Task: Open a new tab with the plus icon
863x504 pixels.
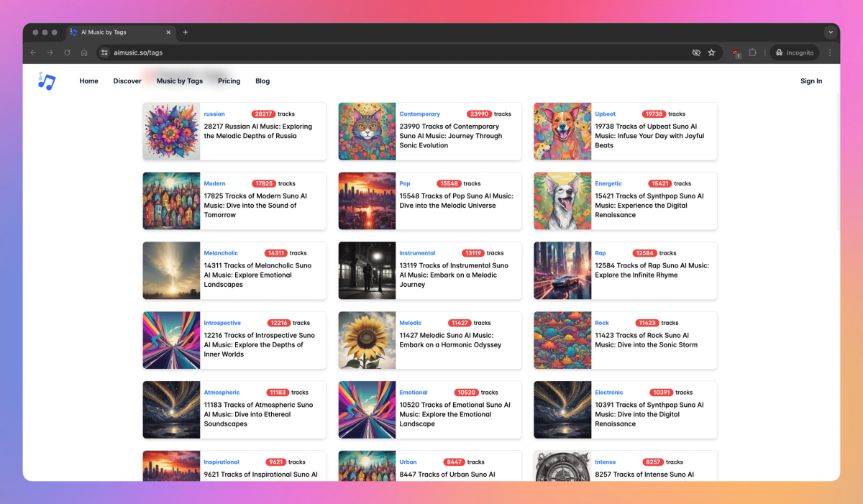Action: click(x=185, y=32)
